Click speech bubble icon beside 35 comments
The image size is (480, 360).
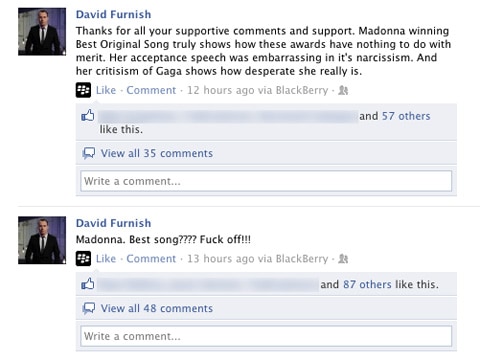pyautogui.click(x=89, y=153)
